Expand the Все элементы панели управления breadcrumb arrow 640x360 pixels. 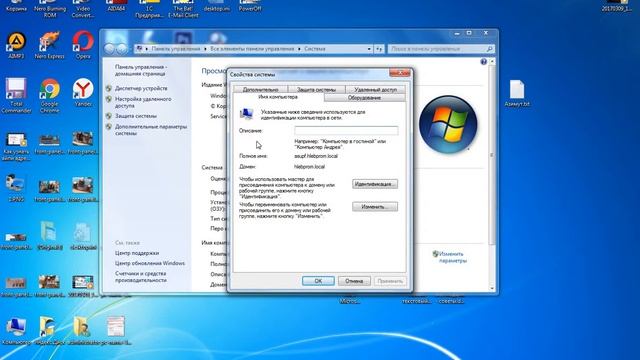click(299, 49)
